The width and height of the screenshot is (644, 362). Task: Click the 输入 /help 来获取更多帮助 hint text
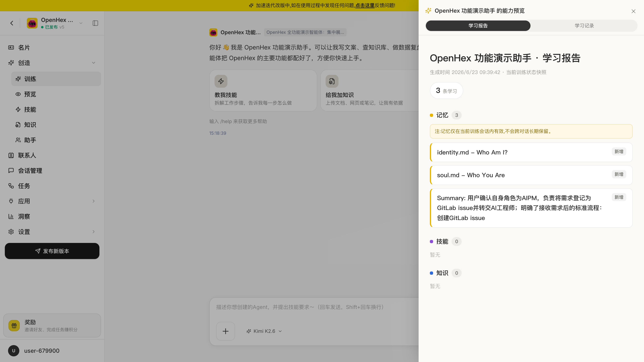[238, 121]
